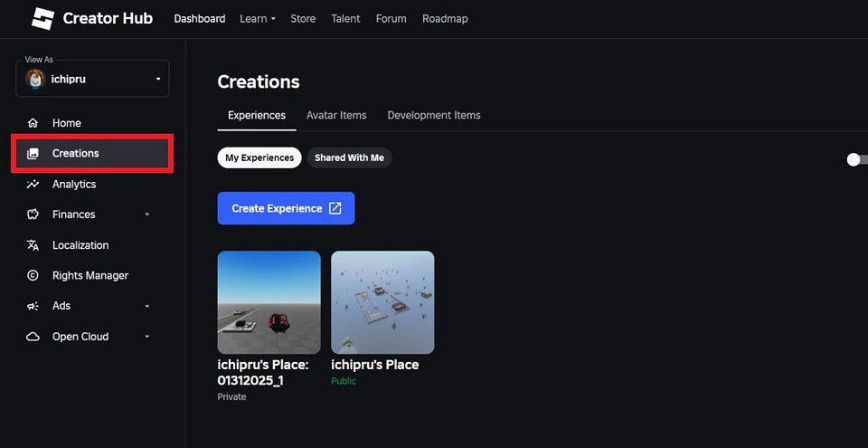Click the Ads megaphone icon

pyautogui.click(x=33, y=306)
